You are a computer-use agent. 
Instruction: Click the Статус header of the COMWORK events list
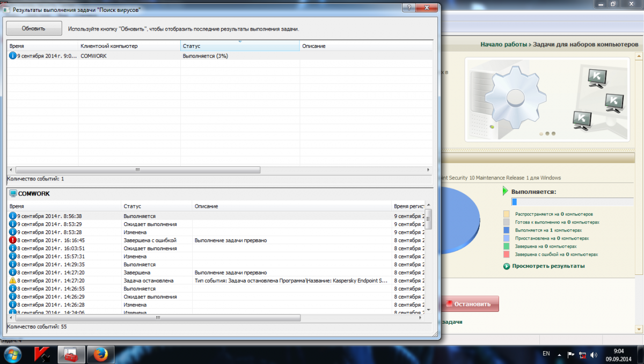coord(157,206)
